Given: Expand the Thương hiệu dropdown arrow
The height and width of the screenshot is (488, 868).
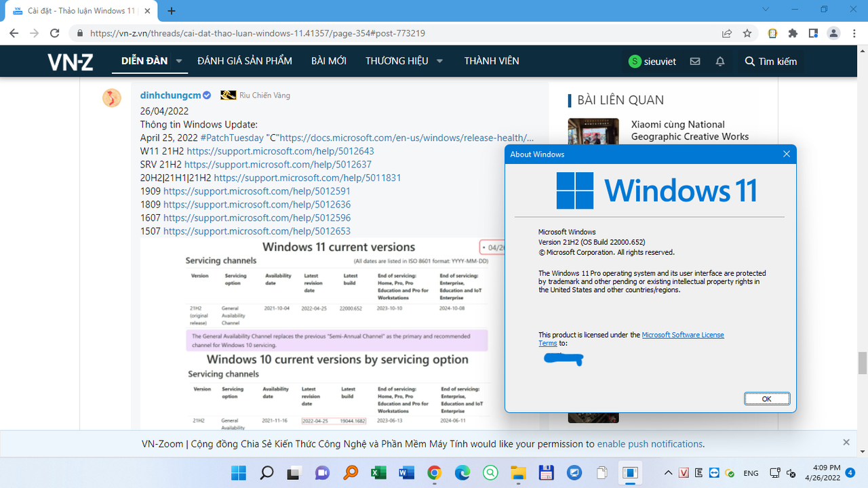Looking at the screenshot, I should (x=439, y=61).
